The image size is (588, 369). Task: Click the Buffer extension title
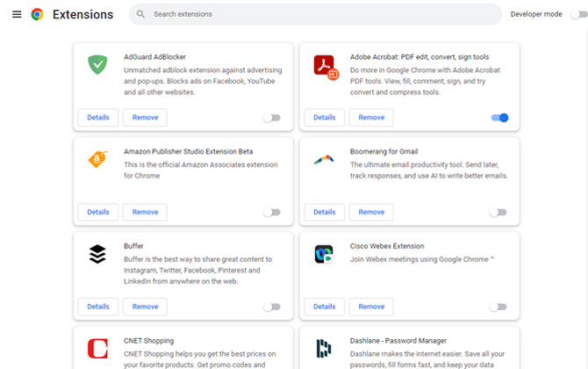pos(133,246)
